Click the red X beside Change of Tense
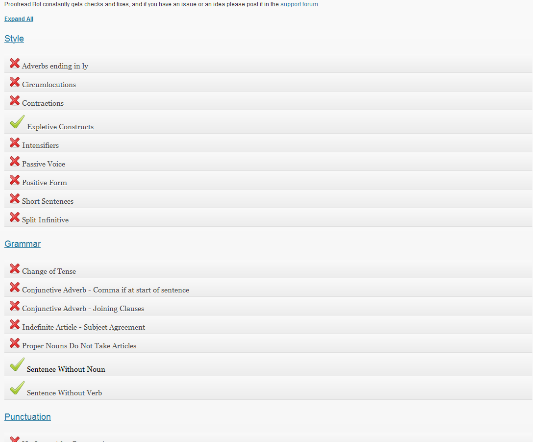Viewport: 533px width, 442px height. tap(15, 269)
